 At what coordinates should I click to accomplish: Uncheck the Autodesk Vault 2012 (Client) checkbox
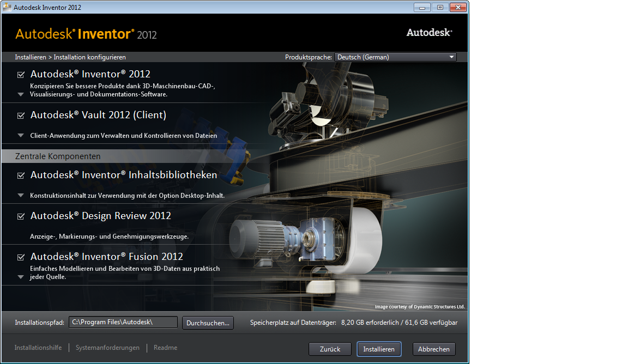pos(21,116)
